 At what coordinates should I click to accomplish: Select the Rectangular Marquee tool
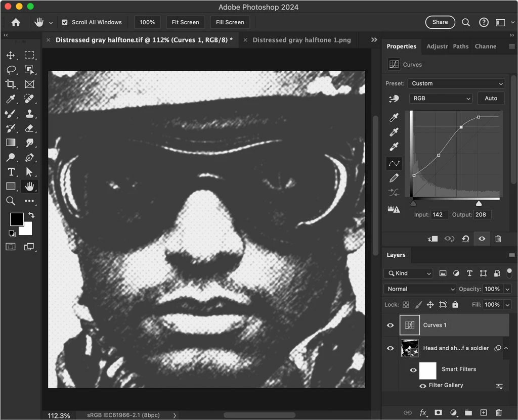click(x=29, y=55)
